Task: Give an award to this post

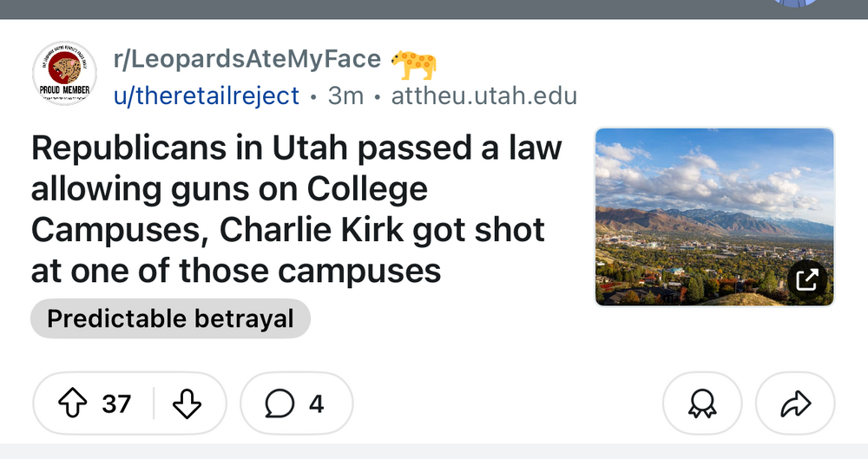Action: pyautogui.click(x=701, y=403)
